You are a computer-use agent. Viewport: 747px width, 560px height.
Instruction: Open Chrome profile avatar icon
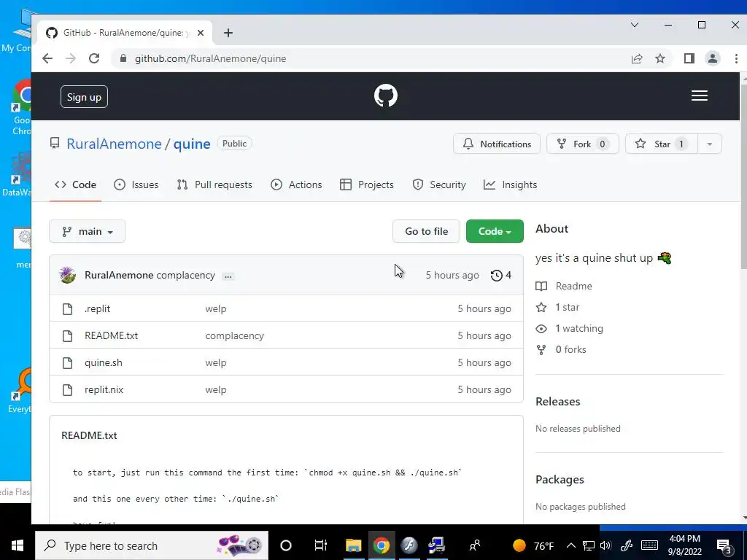point(713,58)
